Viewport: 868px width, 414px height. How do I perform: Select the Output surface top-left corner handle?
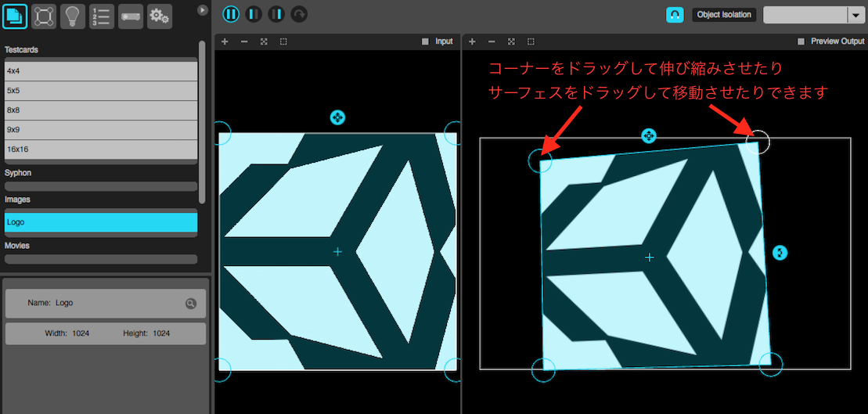[x=540, y=161]
